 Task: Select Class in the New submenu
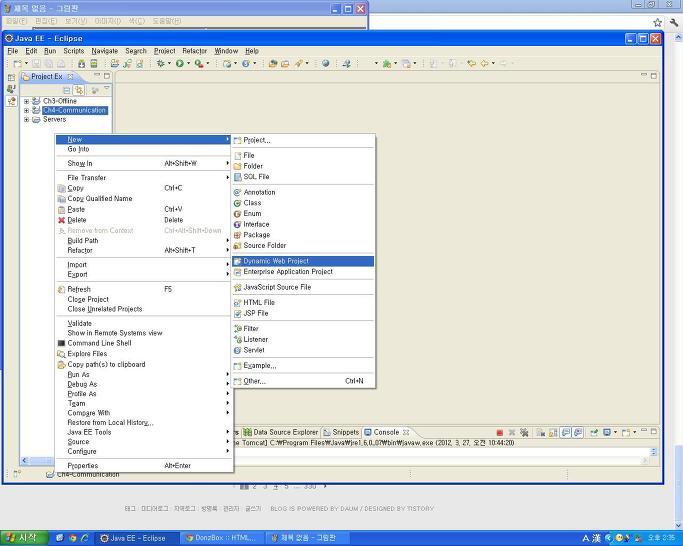pyautogui.click(x=303, y=203)
